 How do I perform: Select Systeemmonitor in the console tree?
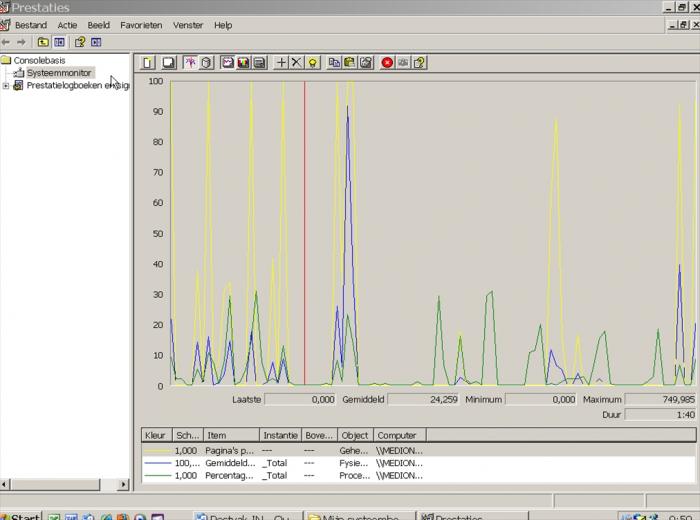tap(59, 73)
